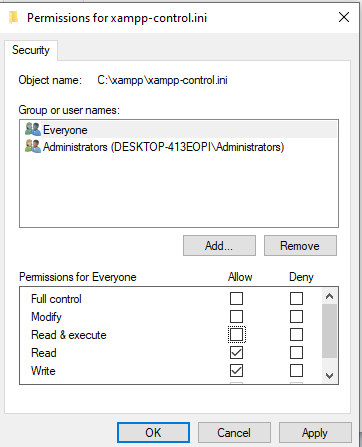Click the permissions list scrollbar thumb

330,331
